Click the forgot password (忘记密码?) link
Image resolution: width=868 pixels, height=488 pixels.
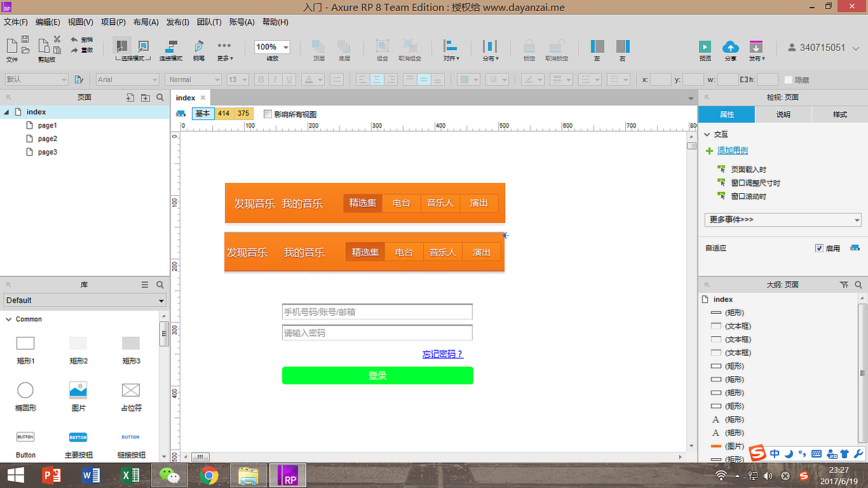click(443, 354)
